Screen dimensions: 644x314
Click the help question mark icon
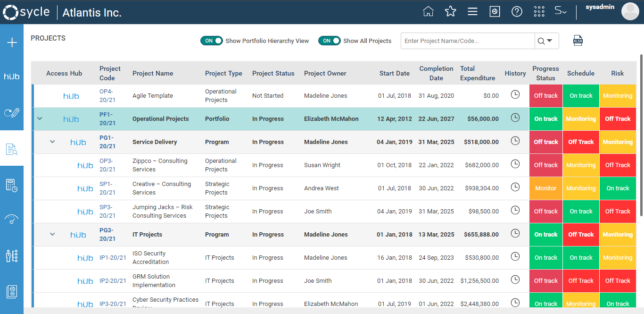517,12
